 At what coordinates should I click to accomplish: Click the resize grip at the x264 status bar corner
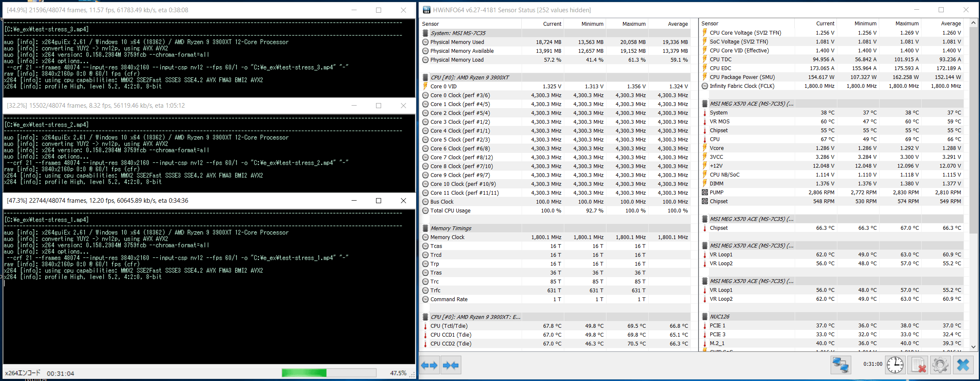pos(412,375)
